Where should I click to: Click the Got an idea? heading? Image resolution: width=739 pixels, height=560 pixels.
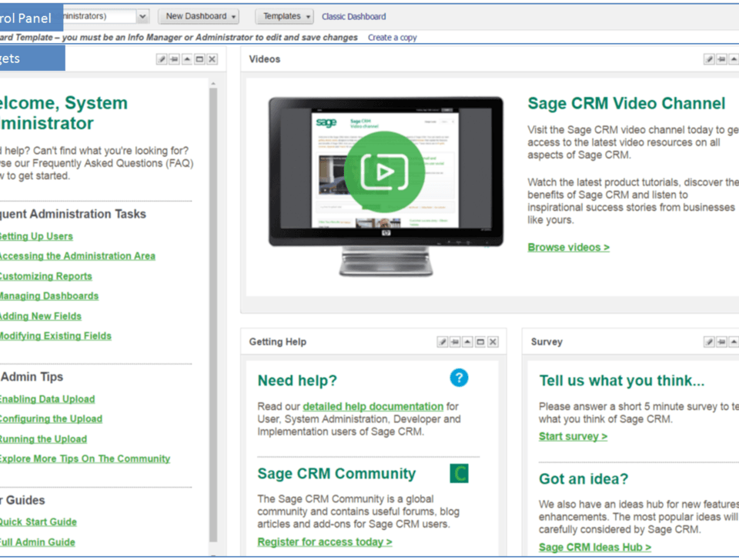tap(584, 479)
